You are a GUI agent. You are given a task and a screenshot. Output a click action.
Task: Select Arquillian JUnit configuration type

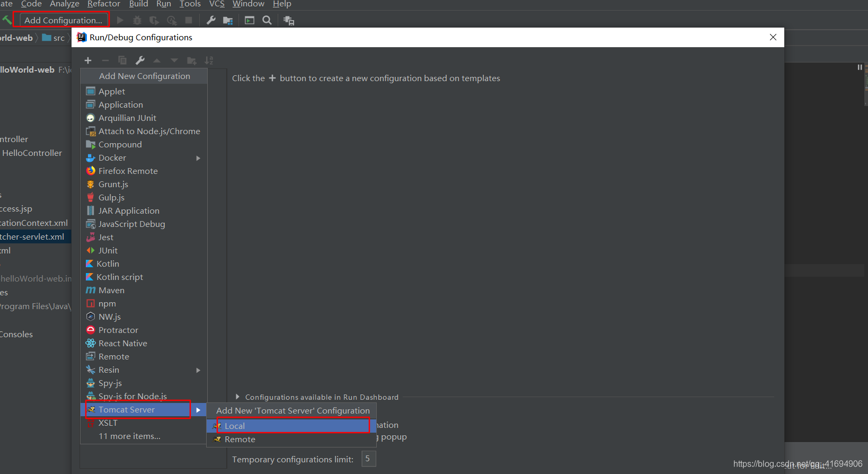tap(143, 118)
